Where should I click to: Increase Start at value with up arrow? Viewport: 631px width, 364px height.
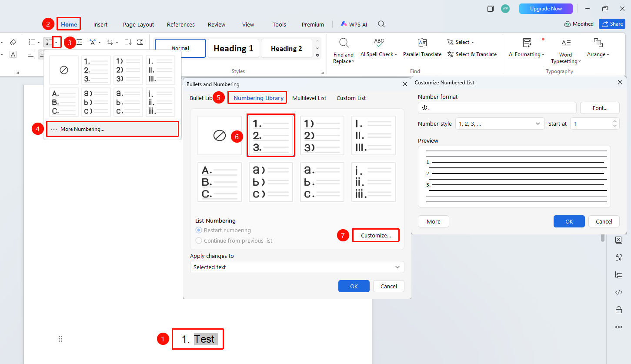615,121
